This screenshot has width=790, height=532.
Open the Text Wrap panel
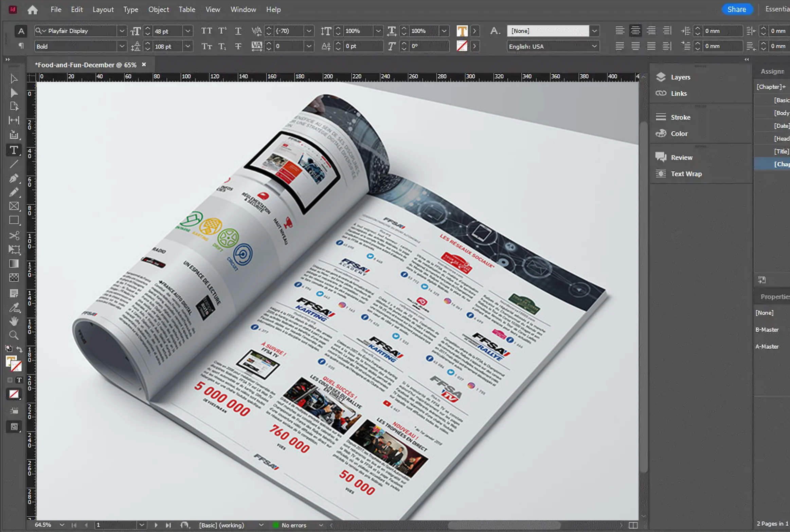coord(686,174)
